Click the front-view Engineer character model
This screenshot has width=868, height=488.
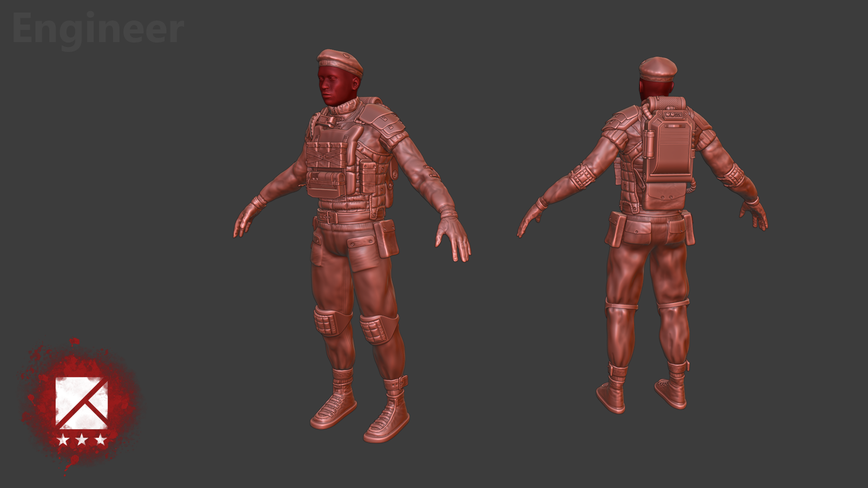tap(352, 245)
